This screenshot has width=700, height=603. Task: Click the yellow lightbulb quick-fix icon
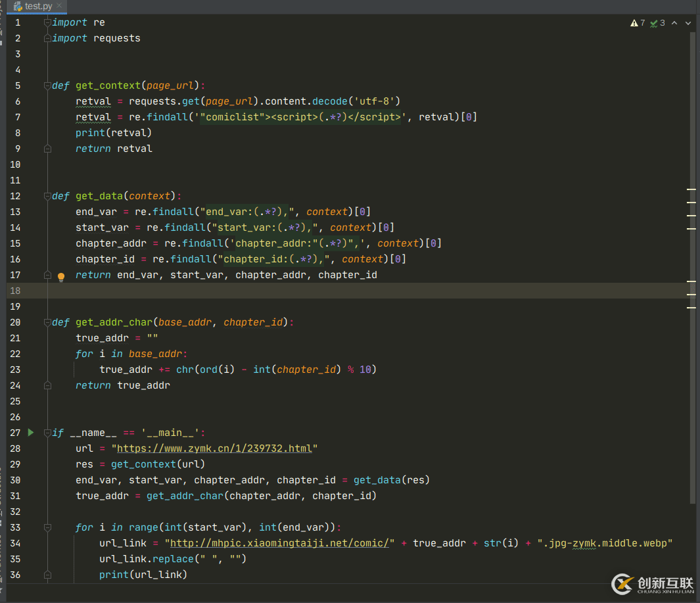point(61,277)
